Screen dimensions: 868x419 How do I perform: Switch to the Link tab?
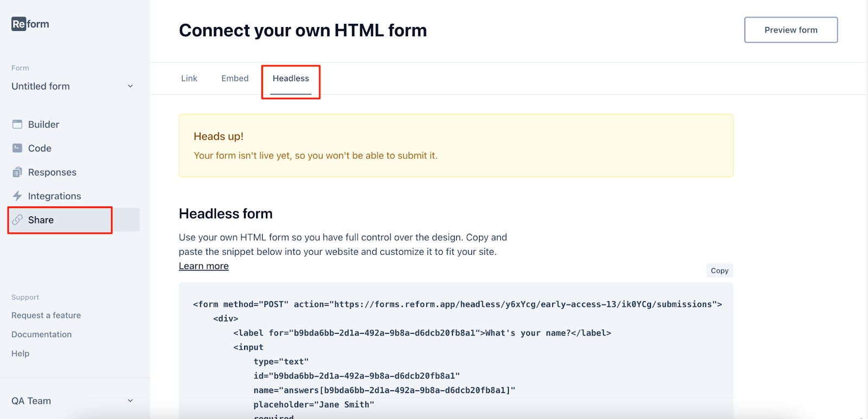pos(189,79)
